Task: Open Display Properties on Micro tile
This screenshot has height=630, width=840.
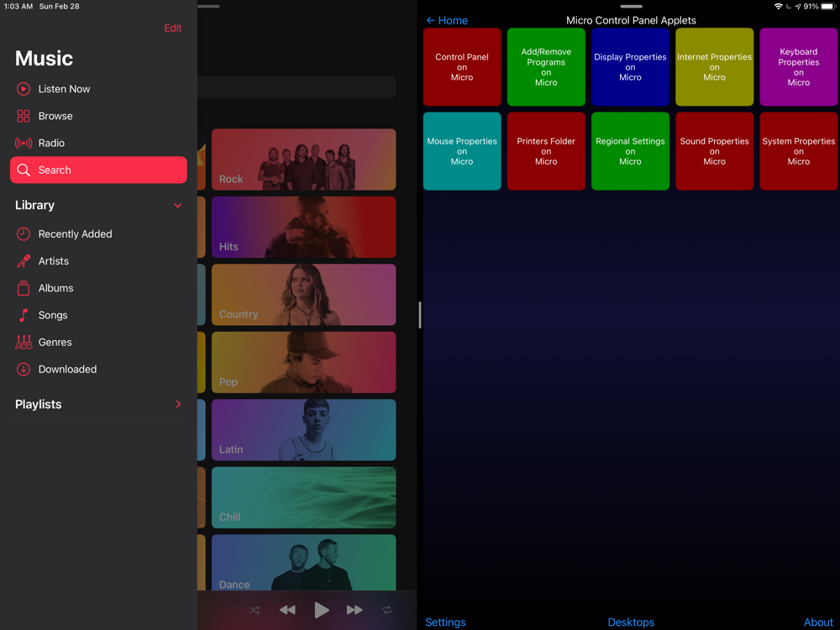Action: click(630, 67)
